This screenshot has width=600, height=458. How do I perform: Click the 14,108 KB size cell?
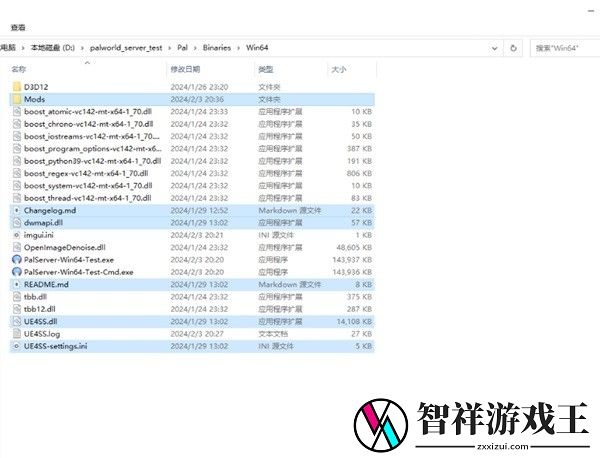(354, 321)
